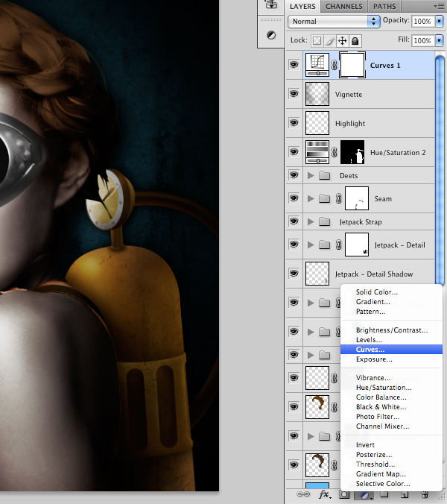Click the mask link icon on Seam group

(338, 198)
